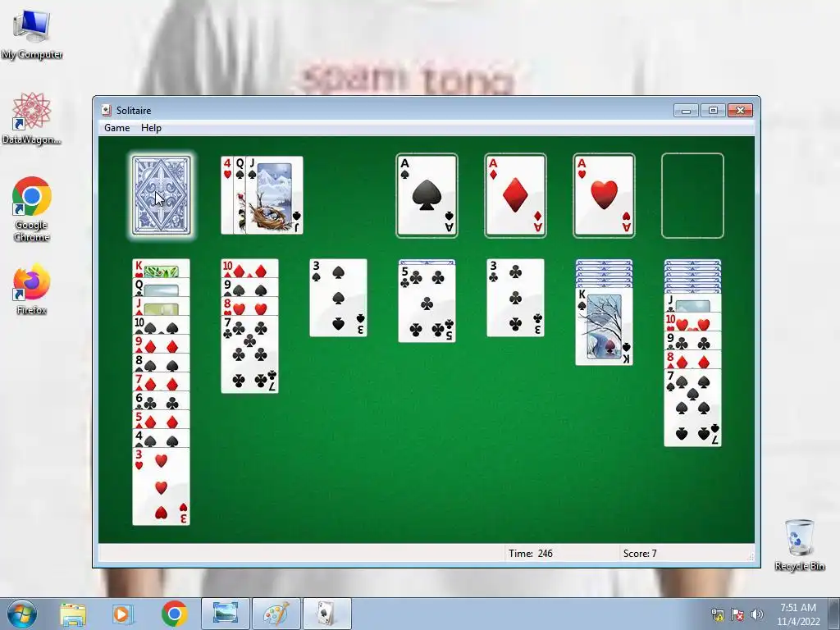Viewport: 840px width, 630px height.
Task: Select the Jack of spades in the waste pile
Action: point(274,195)
